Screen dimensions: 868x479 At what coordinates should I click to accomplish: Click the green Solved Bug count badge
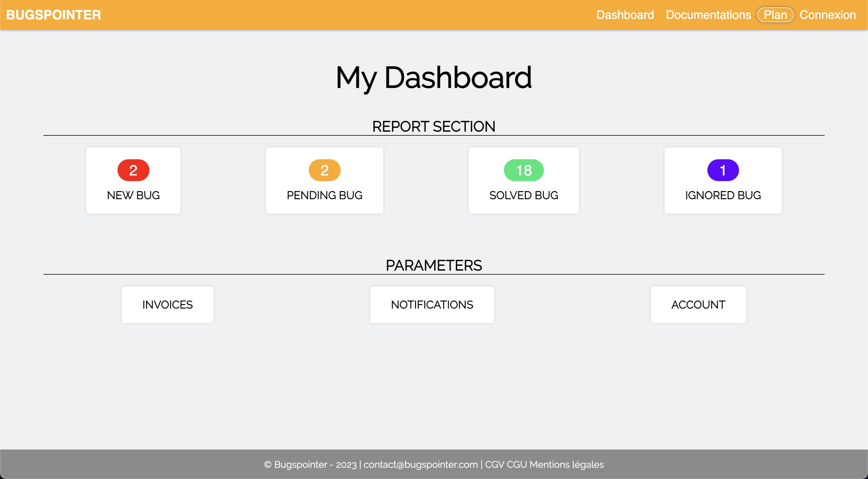click(524, 170)
